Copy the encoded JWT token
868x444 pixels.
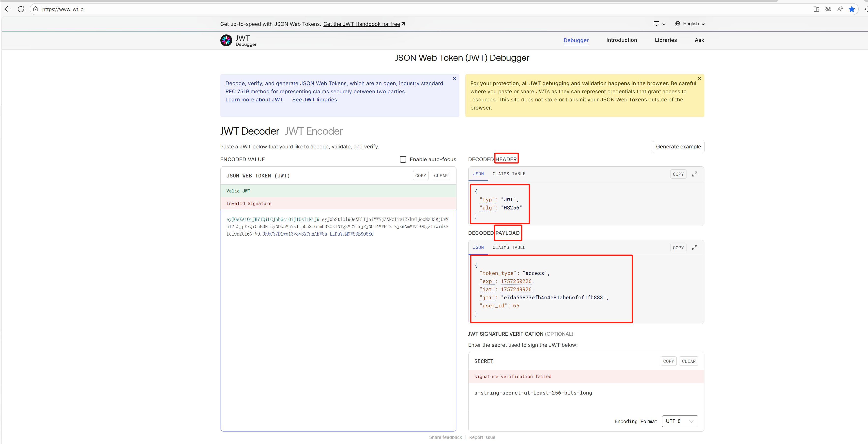tap(421, 176)
